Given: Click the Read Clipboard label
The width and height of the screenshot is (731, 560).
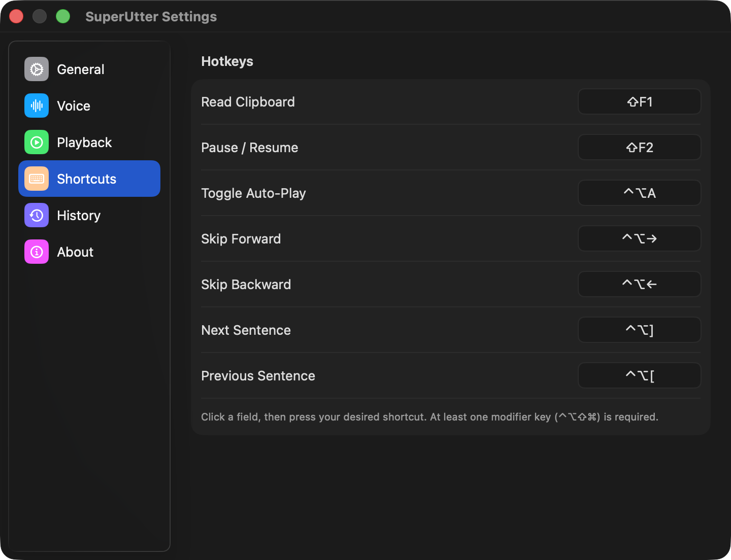Looking at the screenshot, I should coord(248,102).
